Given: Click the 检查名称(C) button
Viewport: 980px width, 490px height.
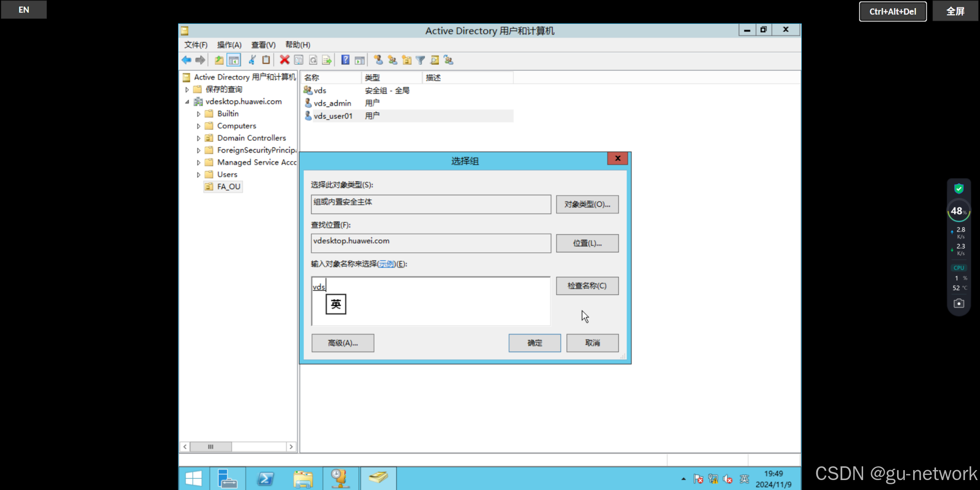Looking at the screenshot, I should (x=587, y=285).
